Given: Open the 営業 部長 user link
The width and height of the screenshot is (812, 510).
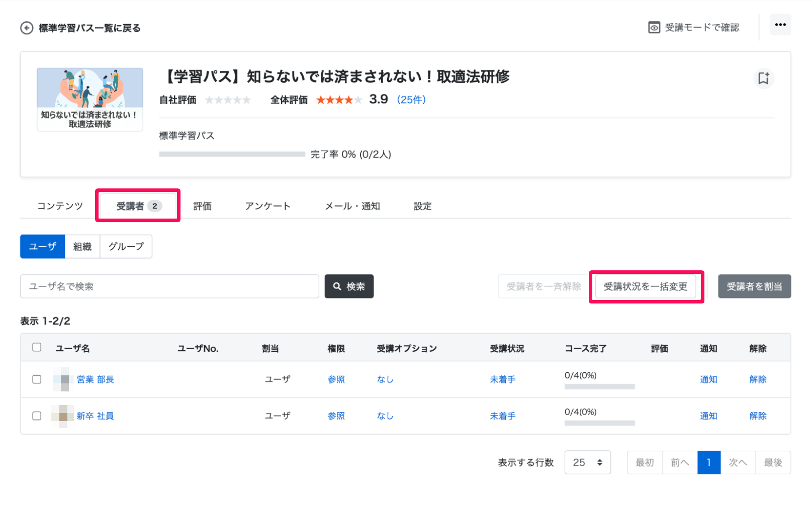Looking at the screenshot, I should (95, 379).
